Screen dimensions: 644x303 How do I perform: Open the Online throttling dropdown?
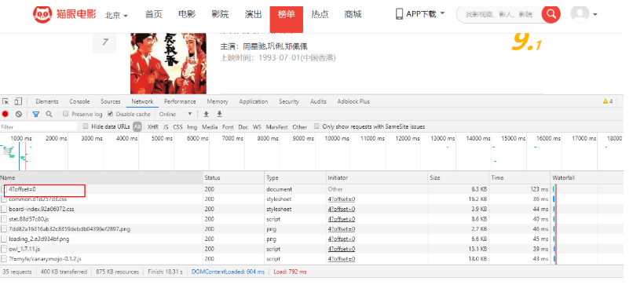(x=175, y=114)
